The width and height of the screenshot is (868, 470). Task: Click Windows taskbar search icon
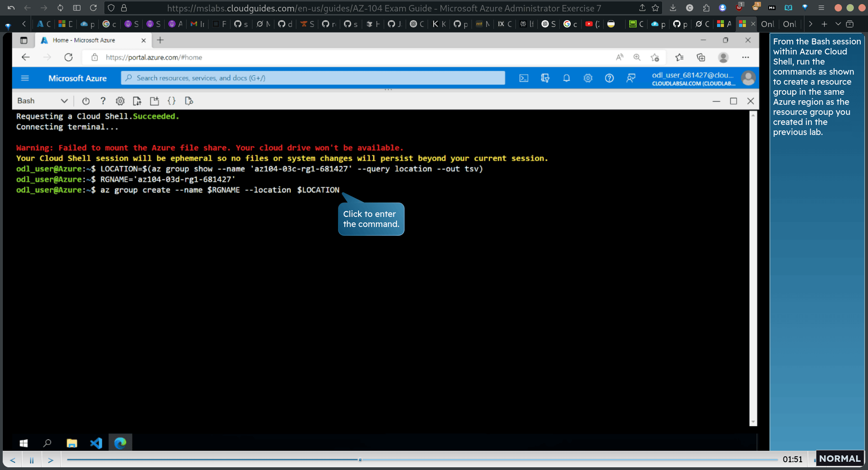coord(47,443)
